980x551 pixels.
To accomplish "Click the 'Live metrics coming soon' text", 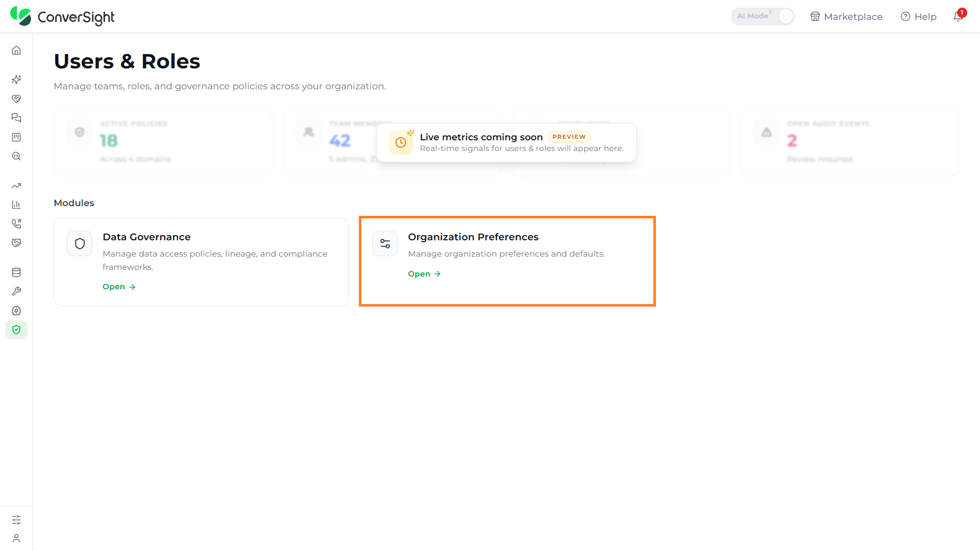I will 481,137.
